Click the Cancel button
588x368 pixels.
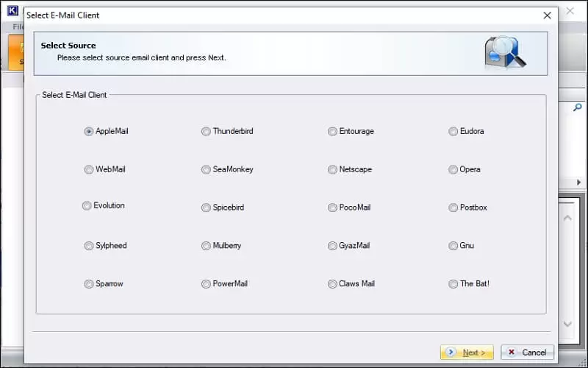527,353
